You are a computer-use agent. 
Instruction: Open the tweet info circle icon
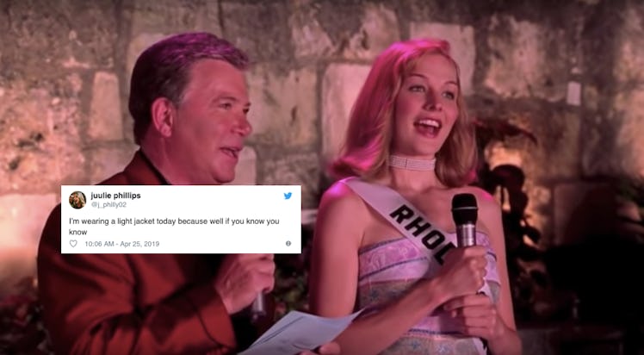click(288, 244)
